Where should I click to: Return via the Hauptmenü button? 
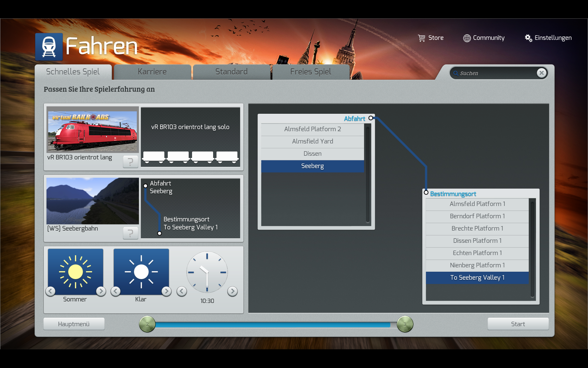coord(74,324)
